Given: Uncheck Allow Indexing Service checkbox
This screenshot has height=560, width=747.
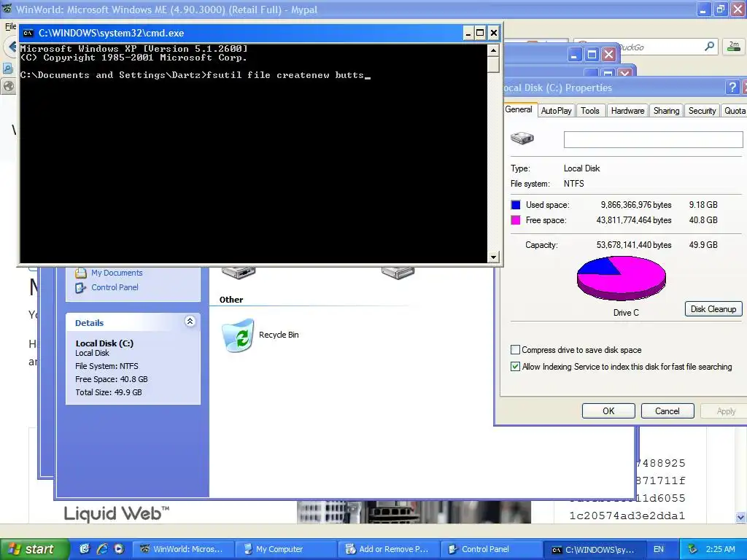Looking at the screenshot, I should [515, 367].
